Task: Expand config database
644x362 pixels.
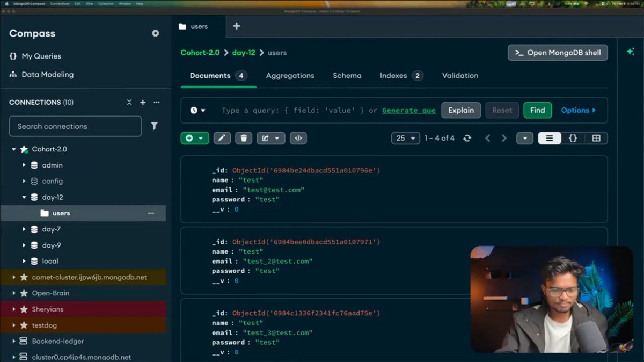Action: point(24,181)
